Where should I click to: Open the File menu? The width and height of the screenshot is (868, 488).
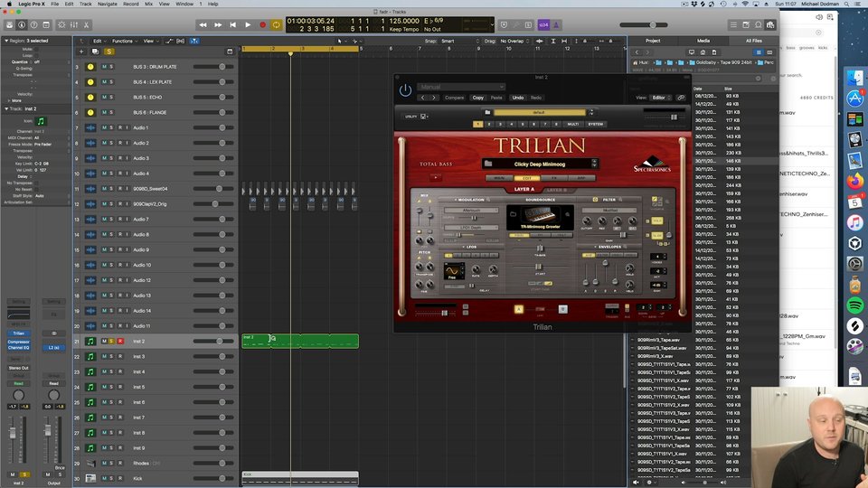point(55,4)
